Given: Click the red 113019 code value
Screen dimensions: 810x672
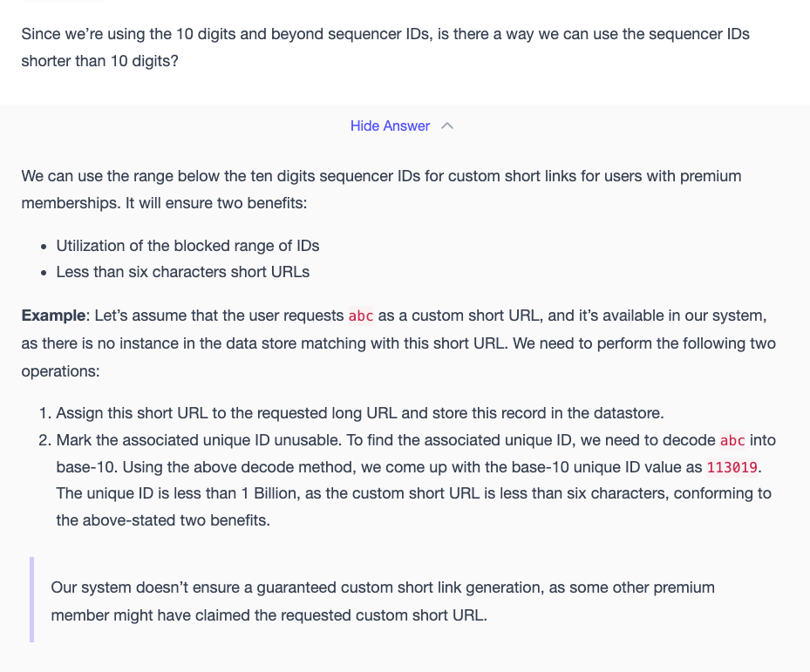Looking at the screenshot, I should point(732,467).
